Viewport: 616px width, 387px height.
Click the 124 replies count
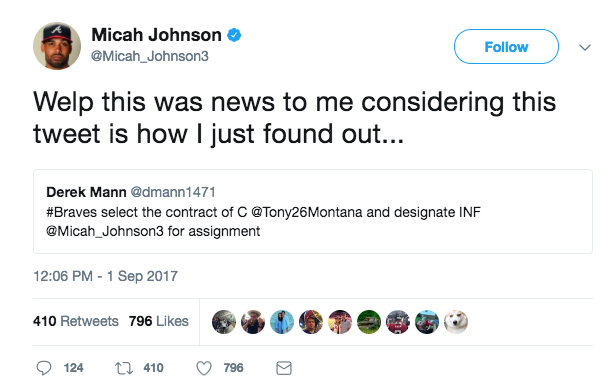pos(73,368)
